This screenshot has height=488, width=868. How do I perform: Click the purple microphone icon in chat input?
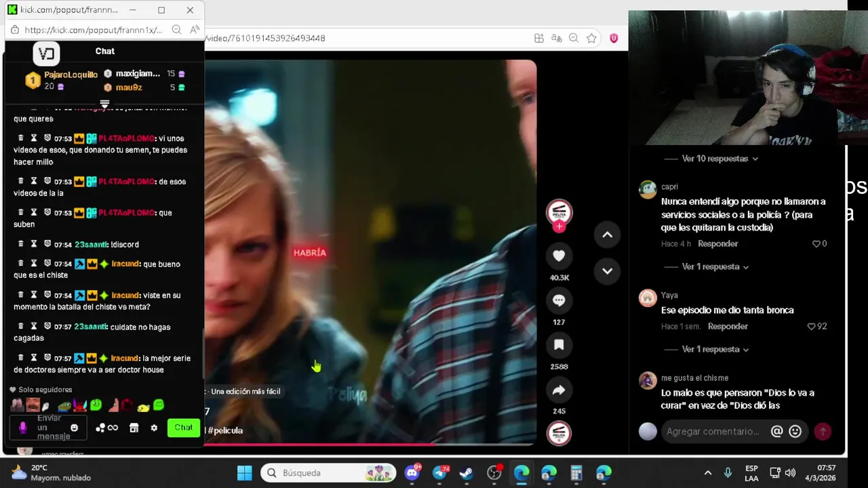click(x=22, y=428)
